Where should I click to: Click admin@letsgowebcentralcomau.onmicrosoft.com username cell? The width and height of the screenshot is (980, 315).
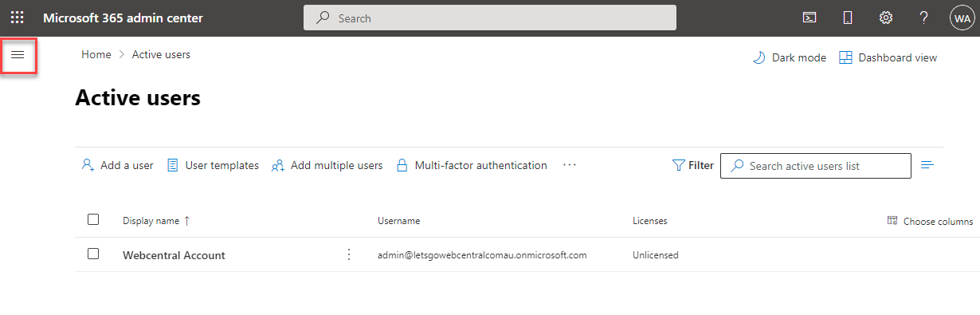coord(482,255)
